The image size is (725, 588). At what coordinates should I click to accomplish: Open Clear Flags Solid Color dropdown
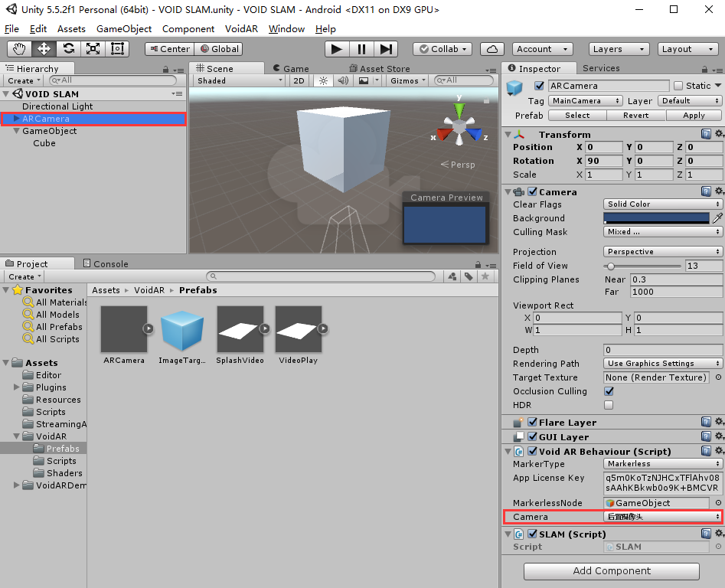pos(662,204)
